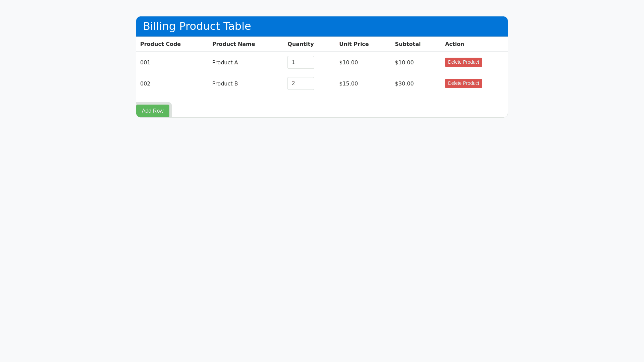Click the Unit Price column header
The height and width of the screenshot is (362, 644).
point(354,44)
